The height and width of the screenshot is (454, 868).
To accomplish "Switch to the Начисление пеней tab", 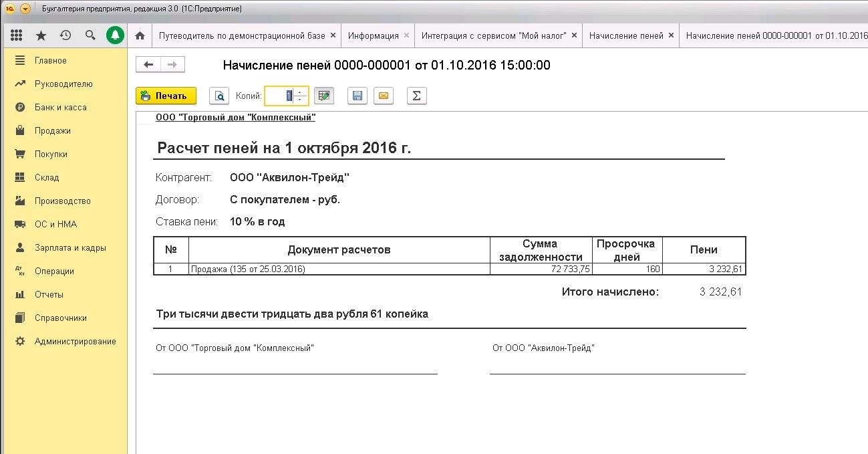I will tap(625, 35).
